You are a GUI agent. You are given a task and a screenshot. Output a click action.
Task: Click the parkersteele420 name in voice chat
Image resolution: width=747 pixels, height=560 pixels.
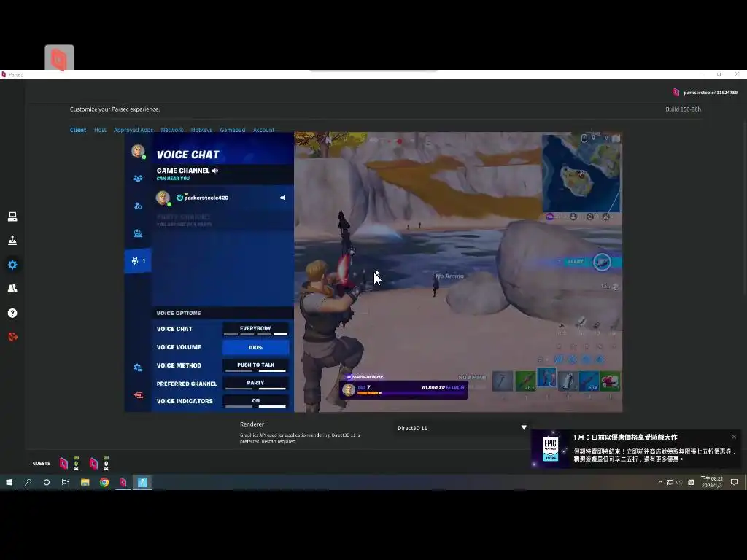[206, 198]
